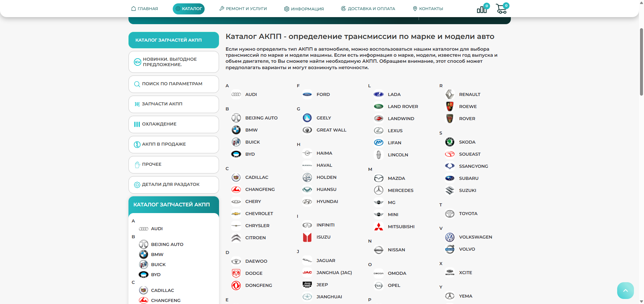644x304 pixels.
Task: Click the Volkswagen logo icon
Action: tap(450, 237)
